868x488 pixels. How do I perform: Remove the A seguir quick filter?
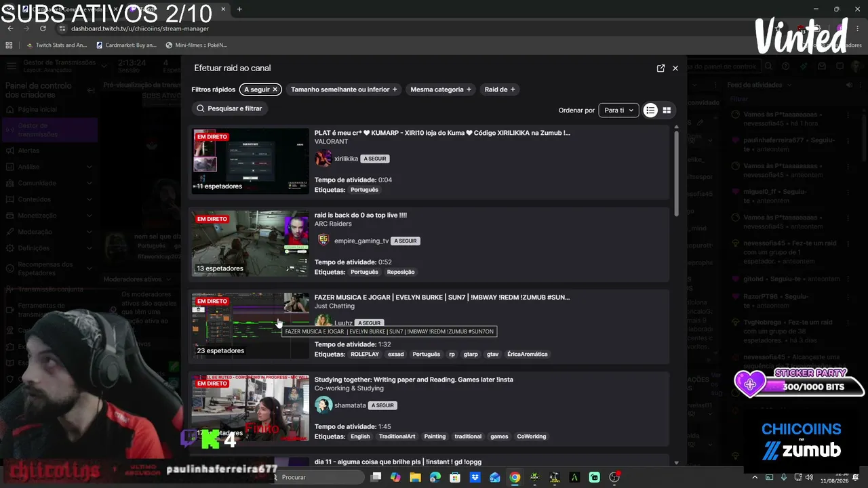(x=275, y=89)
